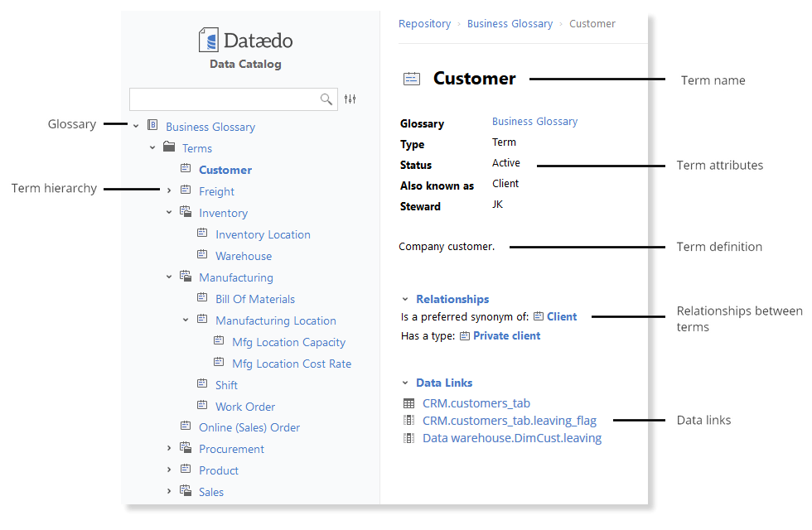Open Business Glossary link in Glossary attribute
Image resolution: width=812 pixels, height=530 pixels.
tap(534, 121)
